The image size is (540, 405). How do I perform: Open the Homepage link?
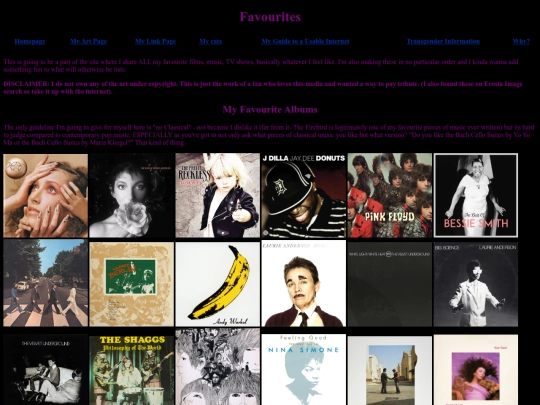30,41
